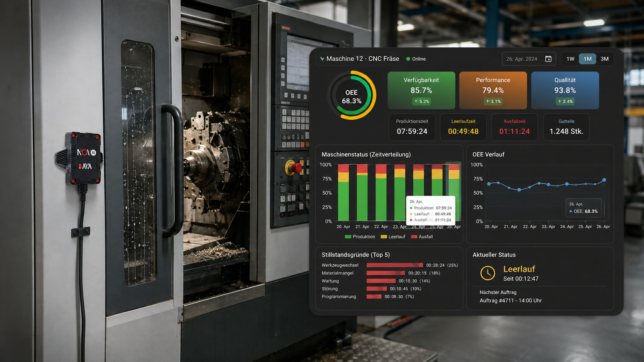The image size is (644, 362).
Task: Switch to the 3M time range
Action: pos(604,59)
